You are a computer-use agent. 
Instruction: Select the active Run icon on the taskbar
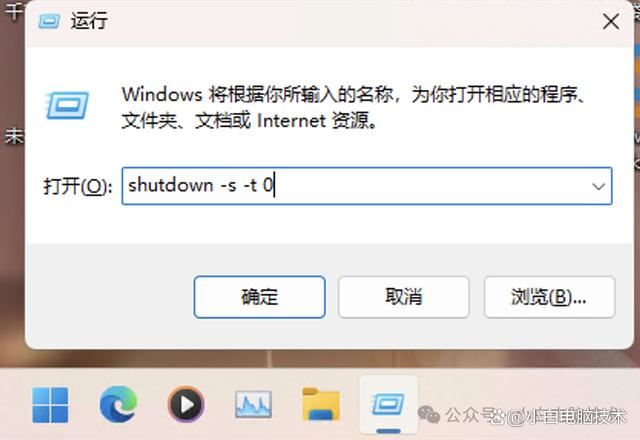click(388, 404)
